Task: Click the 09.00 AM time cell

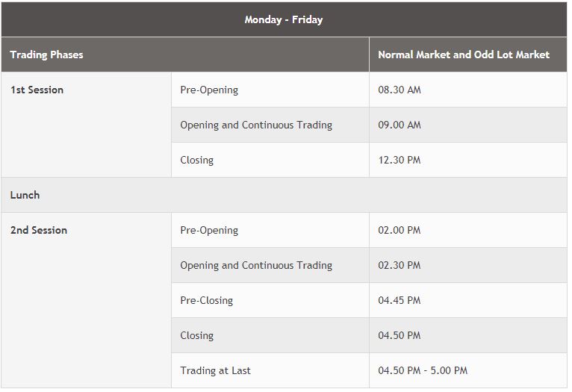Action: tap(400, 125)
